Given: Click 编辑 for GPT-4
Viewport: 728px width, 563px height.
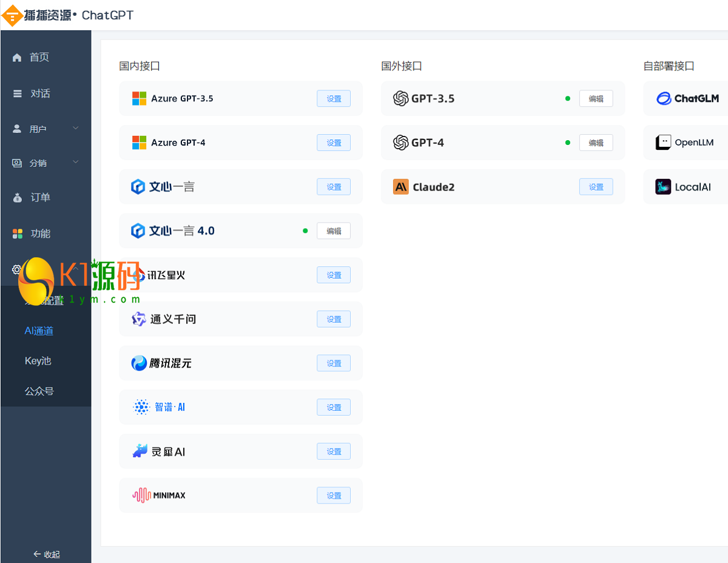Looking at the screenshot, I should pyautogui.click(x=596, y=143).
